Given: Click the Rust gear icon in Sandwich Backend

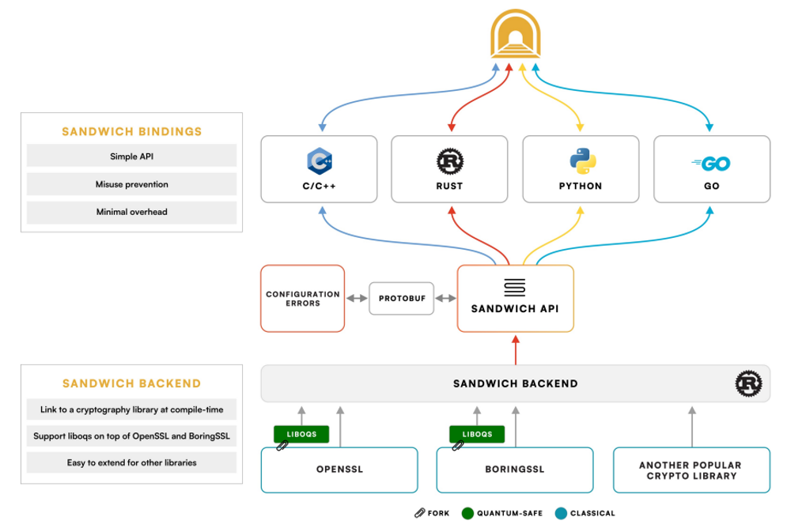Looking at the screenshot, I should [x=749, y=383].
